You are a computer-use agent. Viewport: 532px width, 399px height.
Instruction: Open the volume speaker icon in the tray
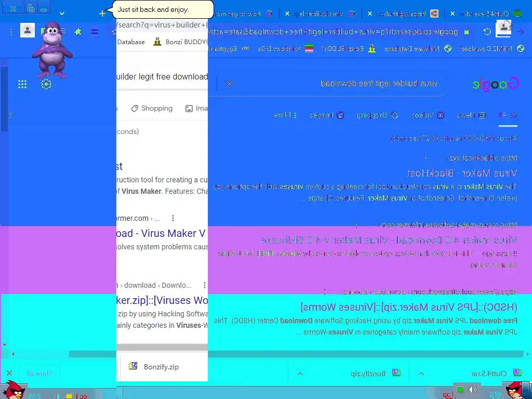pos(473,390)
